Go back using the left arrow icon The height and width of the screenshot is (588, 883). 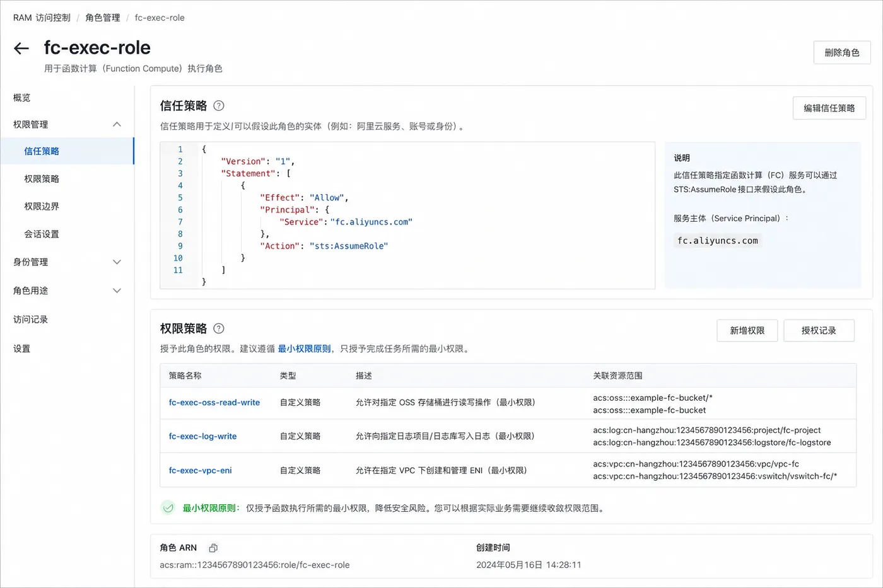[21, 49]
